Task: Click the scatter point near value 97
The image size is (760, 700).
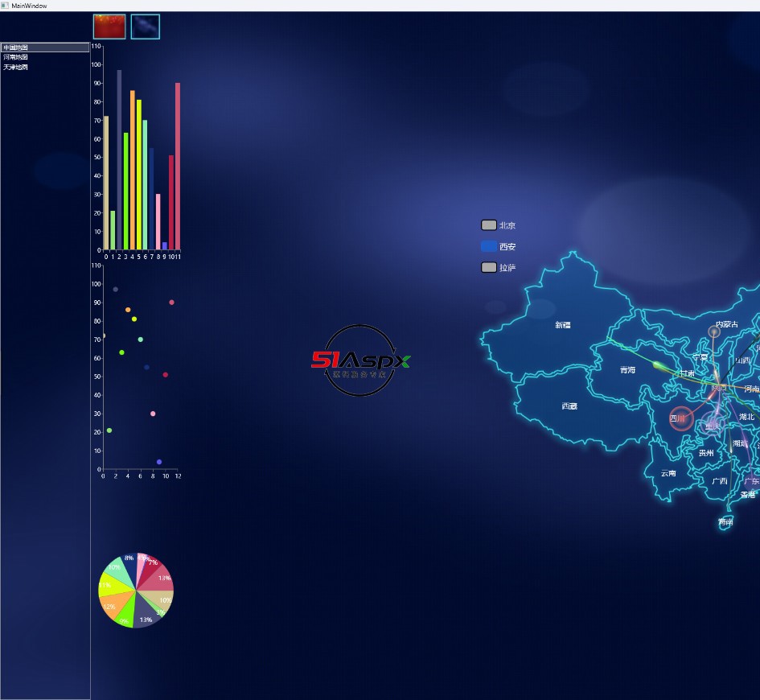Action: pyautogui.click(x=115, y=290)
